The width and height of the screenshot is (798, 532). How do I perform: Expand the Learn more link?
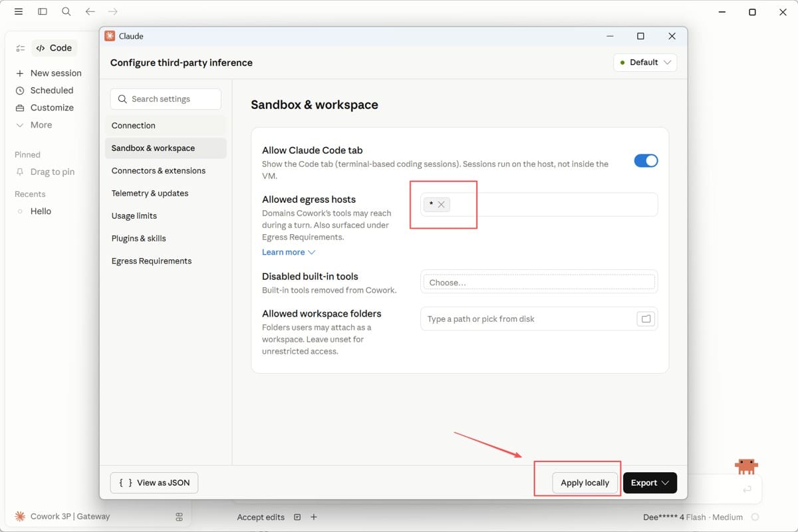pos(289,252)
